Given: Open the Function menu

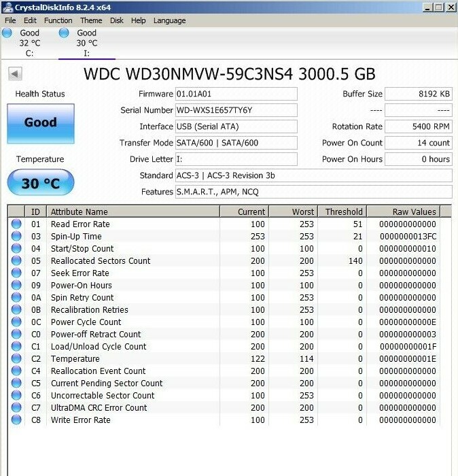Looking at the screenshot, I should tap(58, 20).
